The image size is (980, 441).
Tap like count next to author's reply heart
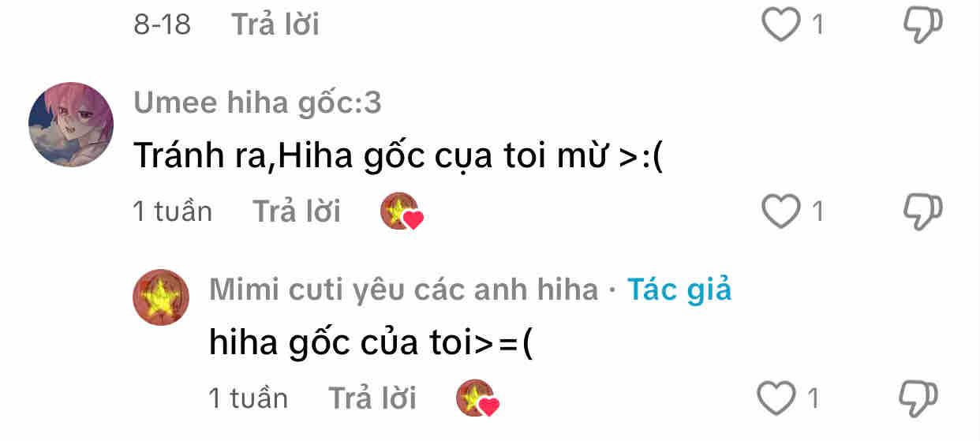813,399
